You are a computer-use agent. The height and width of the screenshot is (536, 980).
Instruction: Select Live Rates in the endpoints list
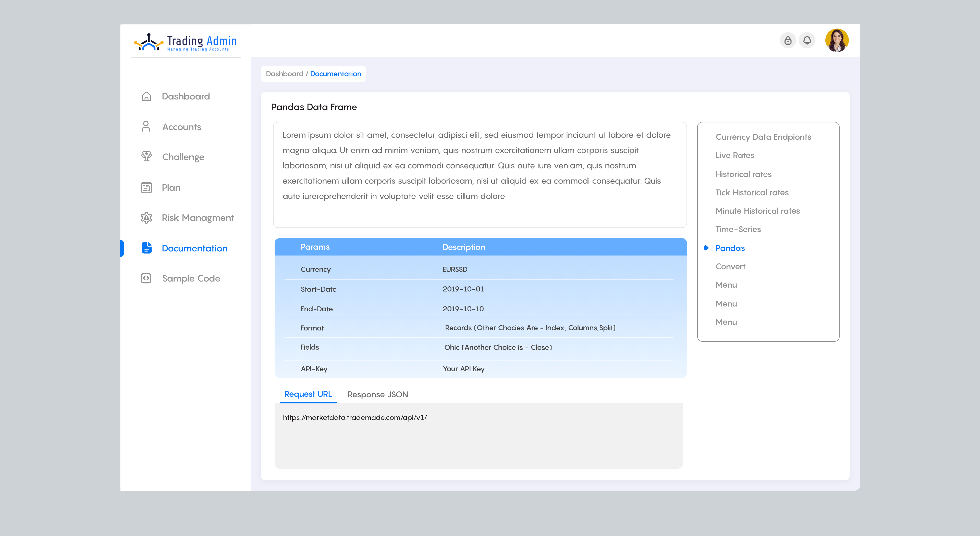click(x=735, y=155)
